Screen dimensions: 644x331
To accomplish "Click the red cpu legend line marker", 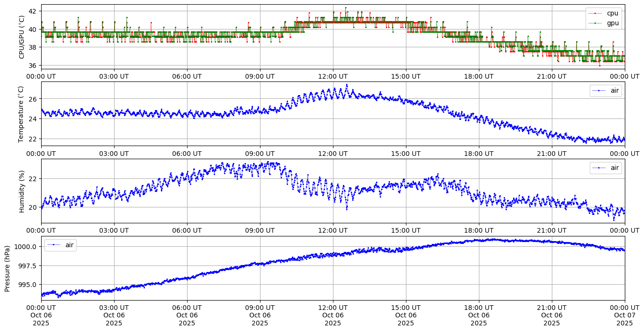I will pyautogui.click(x=596, y=13).
